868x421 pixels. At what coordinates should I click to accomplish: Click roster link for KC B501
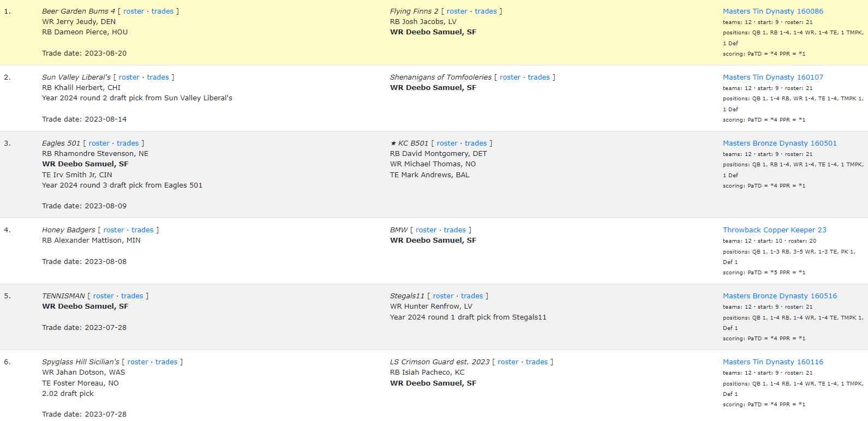click(x=447, y=143)
